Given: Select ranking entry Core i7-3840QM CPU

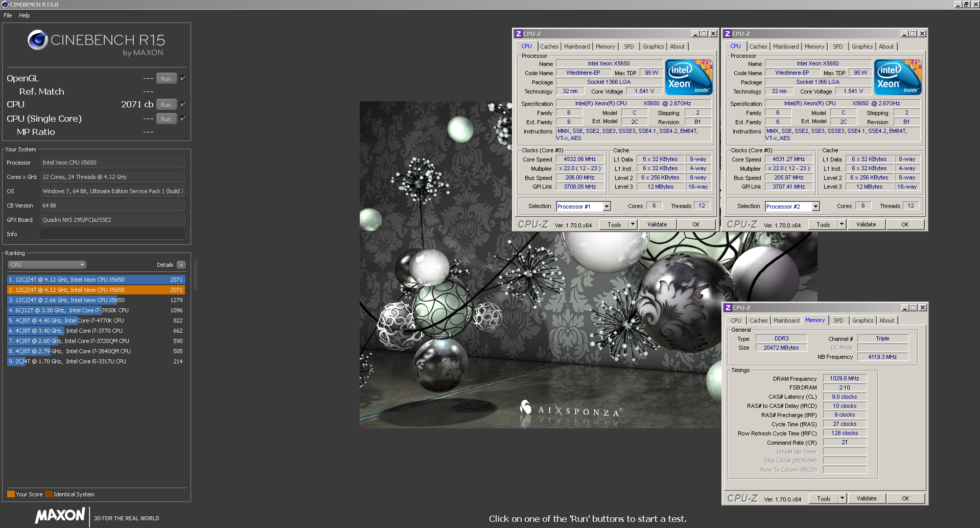Looking at the screenshot, I should (x=96, y=351).
